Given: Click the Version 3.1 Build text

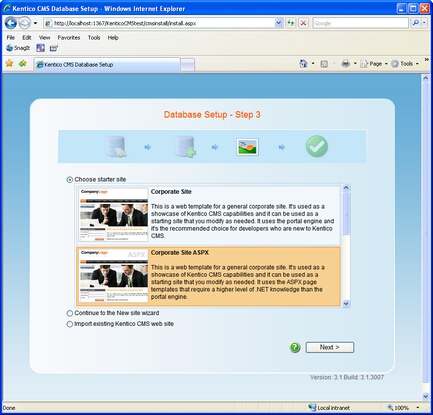Looking at the screenshot, I should pyautogui.click(x=347, y=377).
